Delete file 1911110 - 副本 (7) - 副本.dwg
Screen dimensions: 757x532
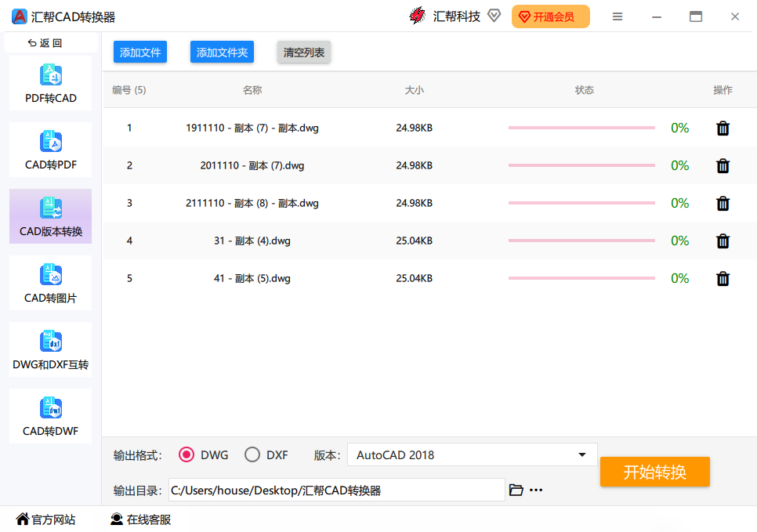coord(723,128)
